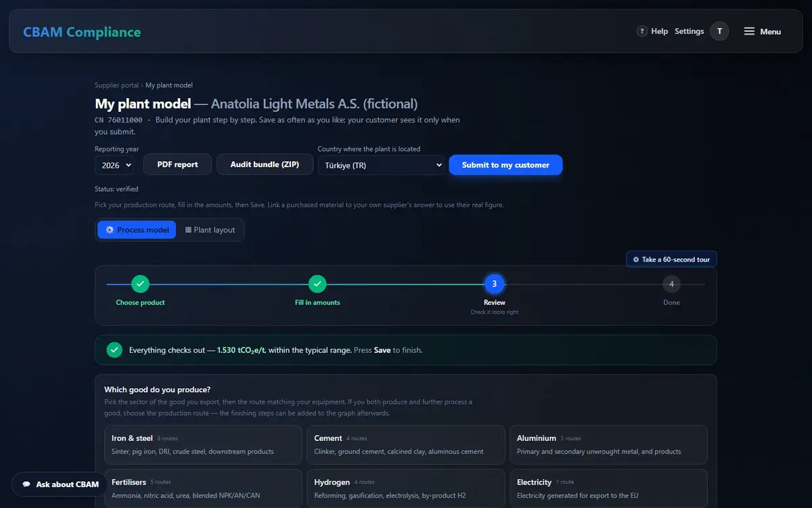The image size is (812, 508).
Task: Select the Iron & steel sector card
Action: click(x=203, y=444)
